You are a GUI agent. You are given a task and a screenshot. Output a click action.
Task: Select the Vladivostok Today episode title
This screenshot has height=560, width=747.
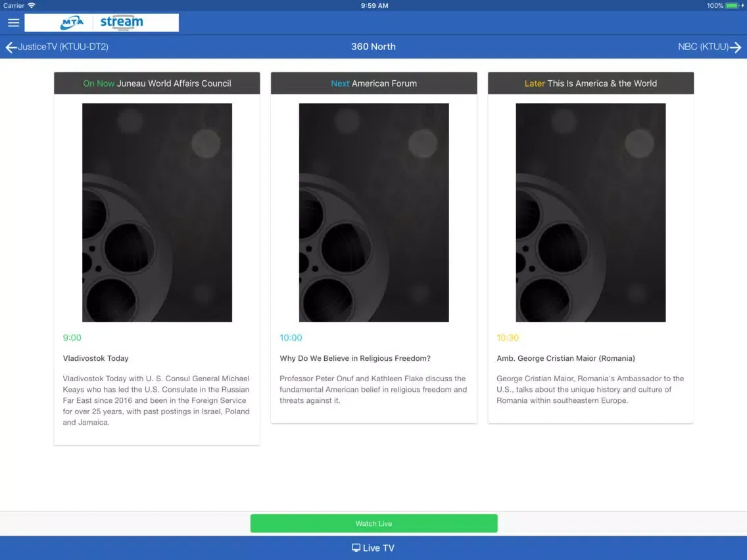click(96, 358)
